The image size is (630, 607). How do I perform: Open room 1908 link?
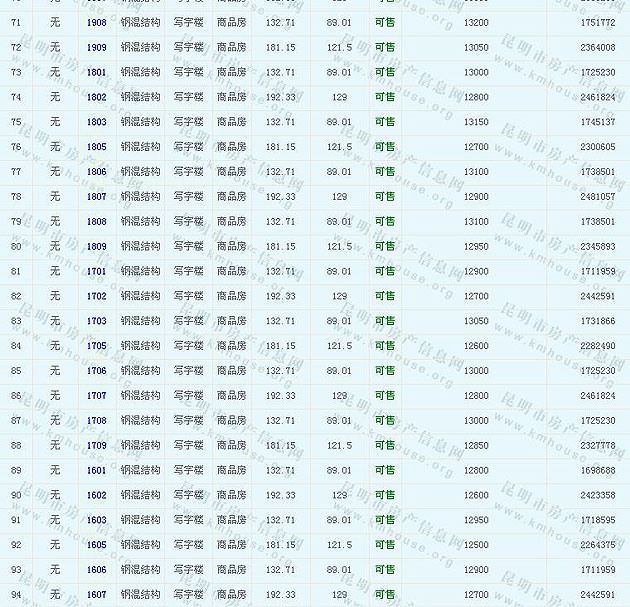tap(96, 22)
